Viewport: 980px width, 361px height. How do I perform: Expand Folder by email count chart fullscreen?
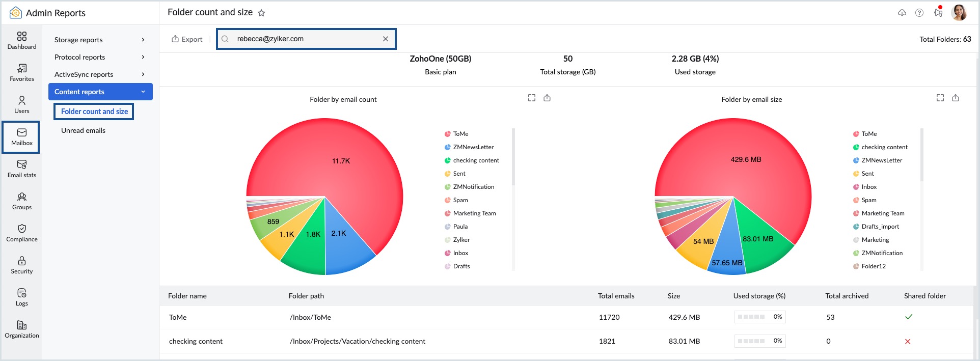tap(531, 98)
